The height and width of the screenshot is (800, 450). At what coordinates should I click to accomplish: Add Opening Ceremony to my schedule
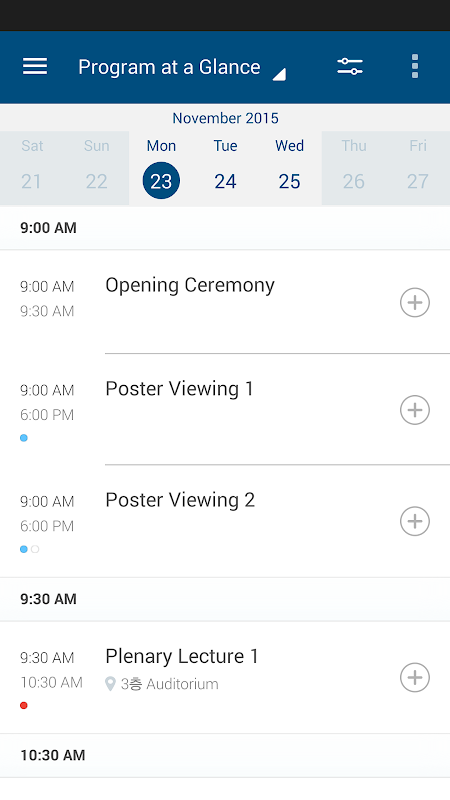pyautogui.click(x=415, y=303)
